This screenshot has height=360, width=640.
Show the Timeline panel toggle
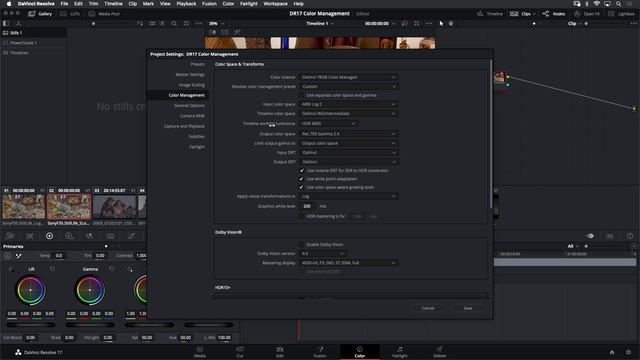(490, 13)
